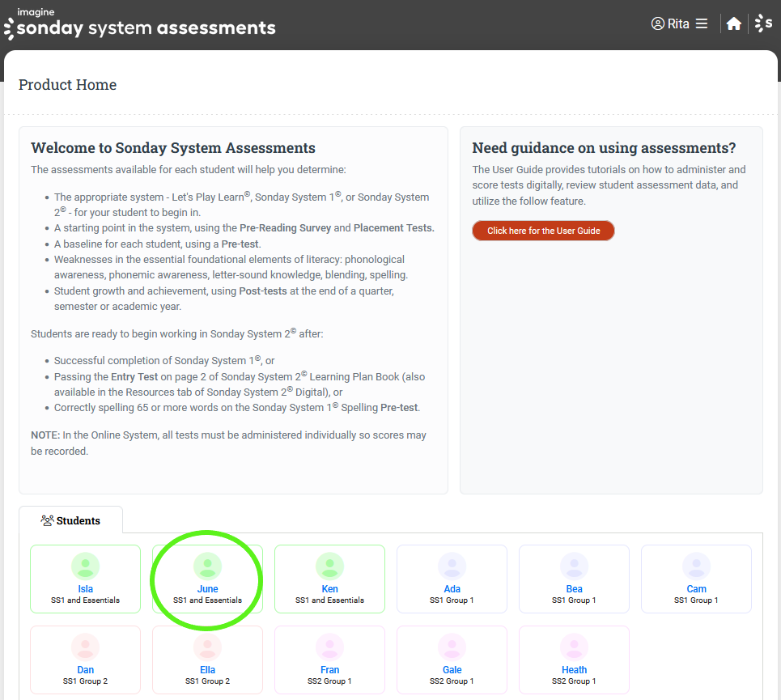Click the Product Home heading
Viewport: 781px width, 700px height.
click(68, 85)
